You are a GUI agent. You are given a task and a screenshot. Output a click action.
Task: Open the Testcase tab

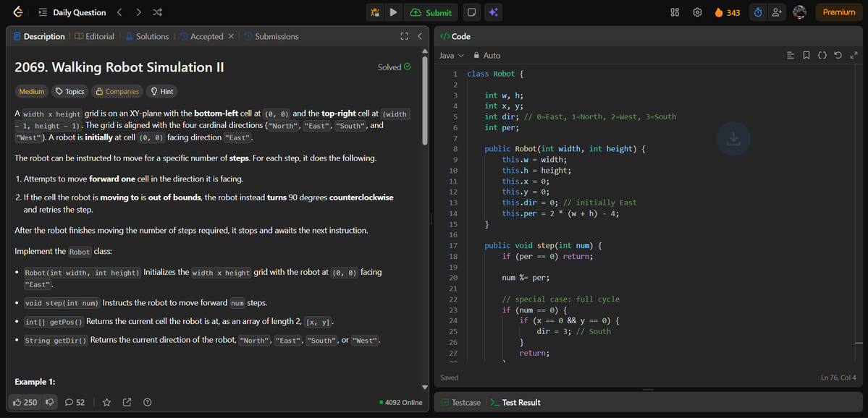click(x=460, y=403)
